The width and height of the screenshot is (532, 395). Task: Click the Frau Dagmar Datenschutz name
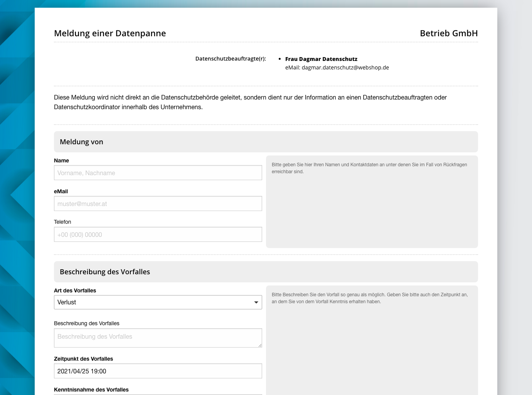[321, 59]
